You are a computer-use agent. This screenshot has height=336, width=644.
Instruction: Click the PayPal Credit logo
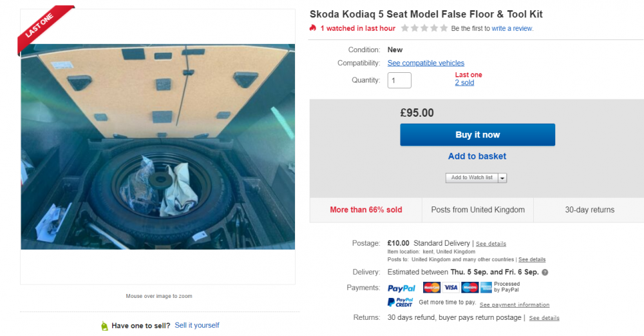tap(400, 302)
